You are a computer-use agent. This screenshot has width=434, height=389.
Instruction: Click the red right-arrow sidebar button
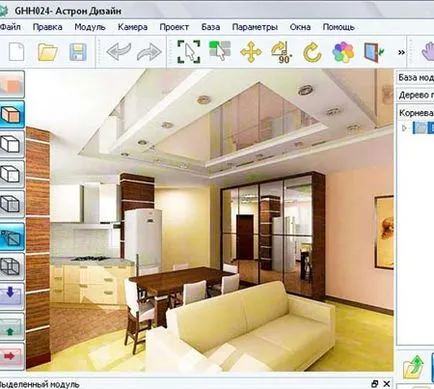coord(12,356)
